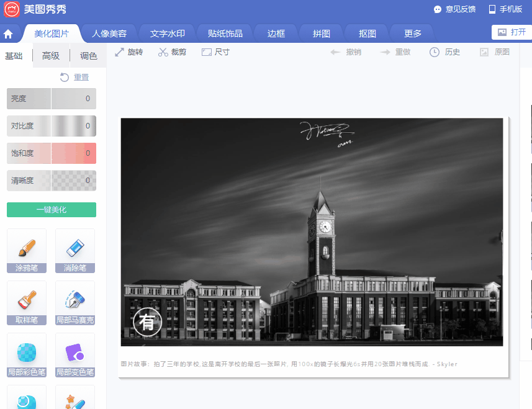Screen dimensions: 532x409
Task: Open the 裁剪 crop tool
Action: (x=171, y=52)
